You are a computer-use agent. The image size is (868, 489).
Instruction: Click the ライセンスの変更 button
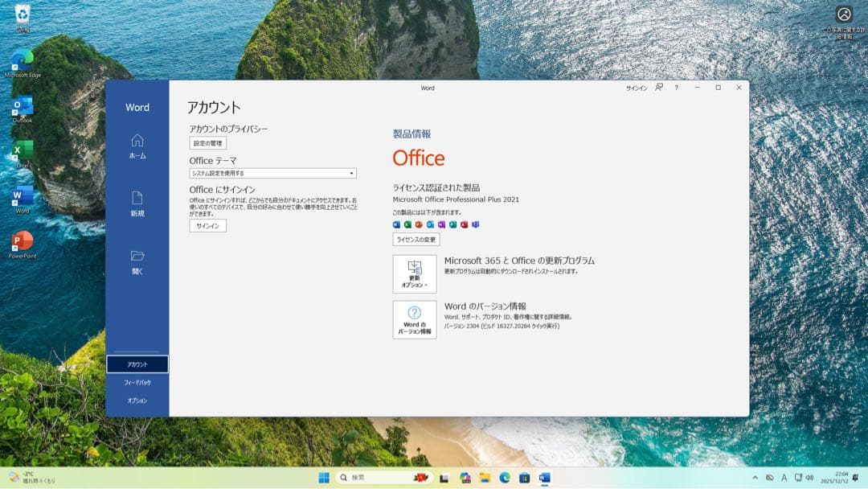pos(415,239)
